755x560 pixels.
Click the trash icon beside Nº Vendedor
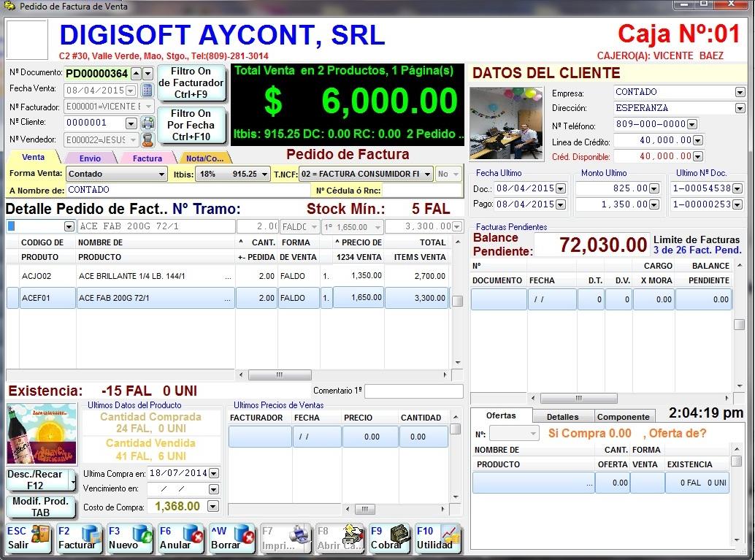point(147,139)
